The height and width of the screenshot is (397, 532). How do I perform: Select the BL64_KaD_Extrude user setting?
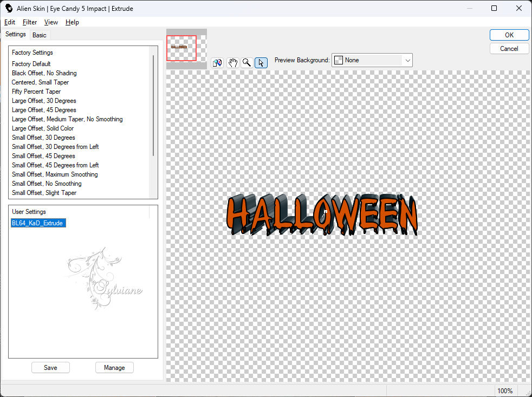[x=38, y=223]
